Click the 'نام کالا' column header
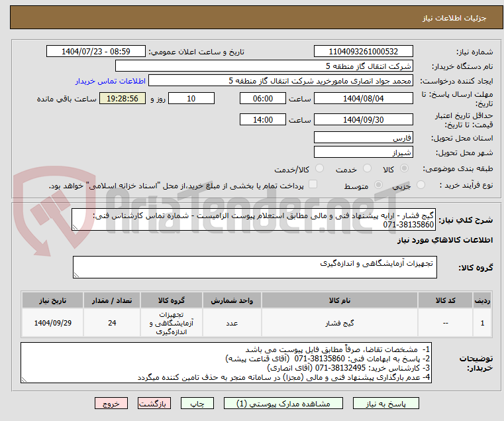 340,300
